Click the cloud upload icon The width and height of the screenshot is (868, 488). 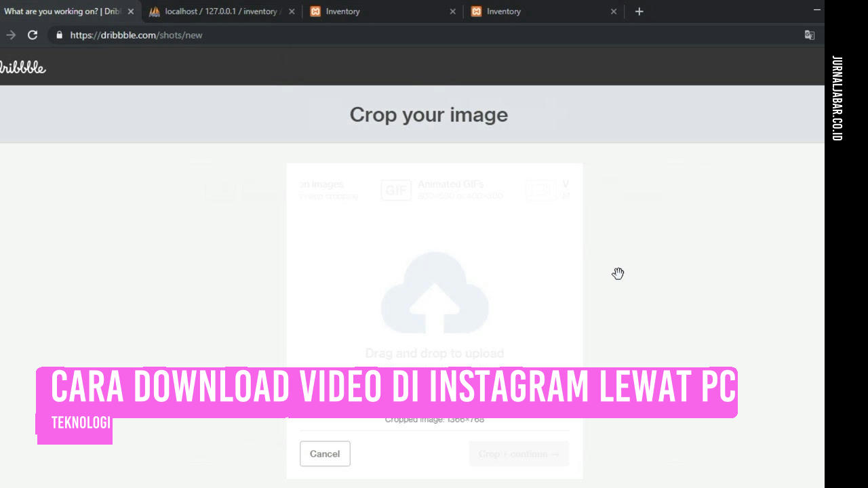(435, 293)
